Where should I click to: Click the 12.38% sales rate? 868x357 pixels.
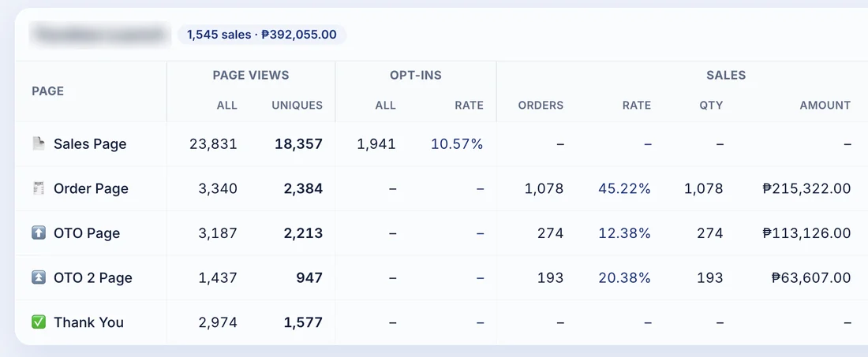[624, 233]
